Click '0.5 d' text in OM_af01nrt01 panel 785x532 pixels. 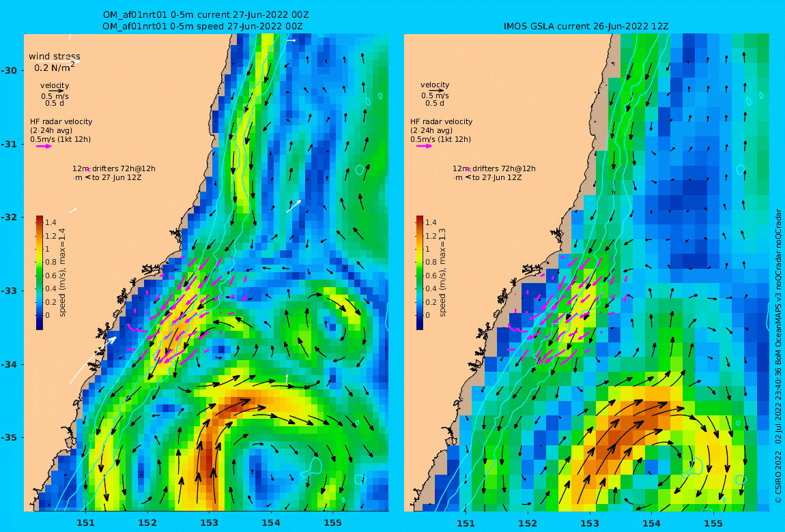point(55,103)
